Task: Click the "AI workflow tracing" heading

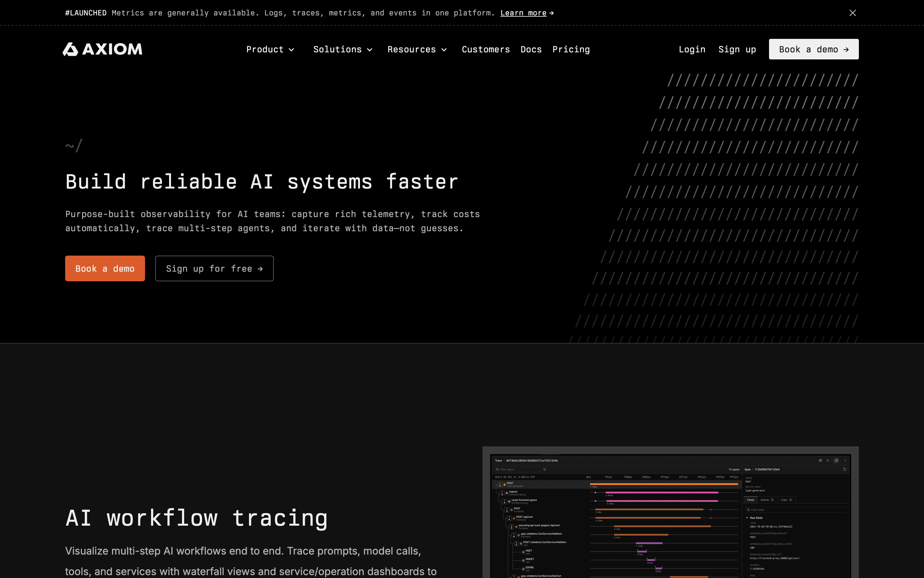Action: click(196, 518)
